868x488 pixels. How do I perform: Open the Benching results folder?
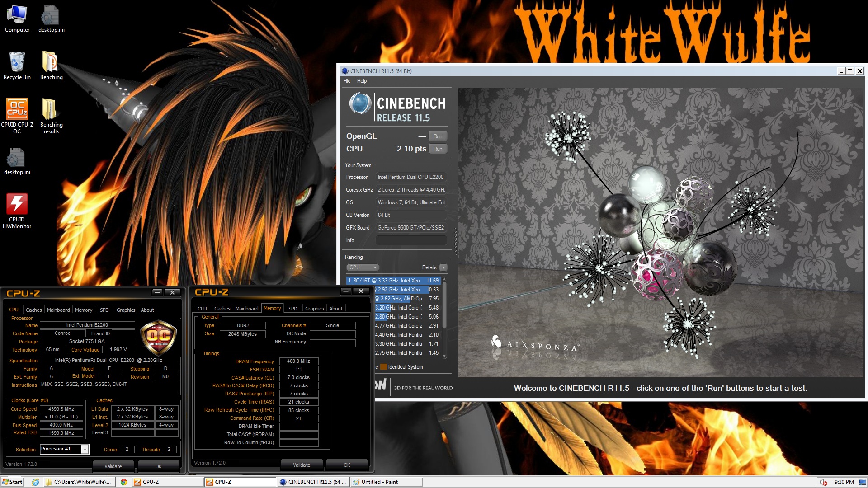[51, 116]
